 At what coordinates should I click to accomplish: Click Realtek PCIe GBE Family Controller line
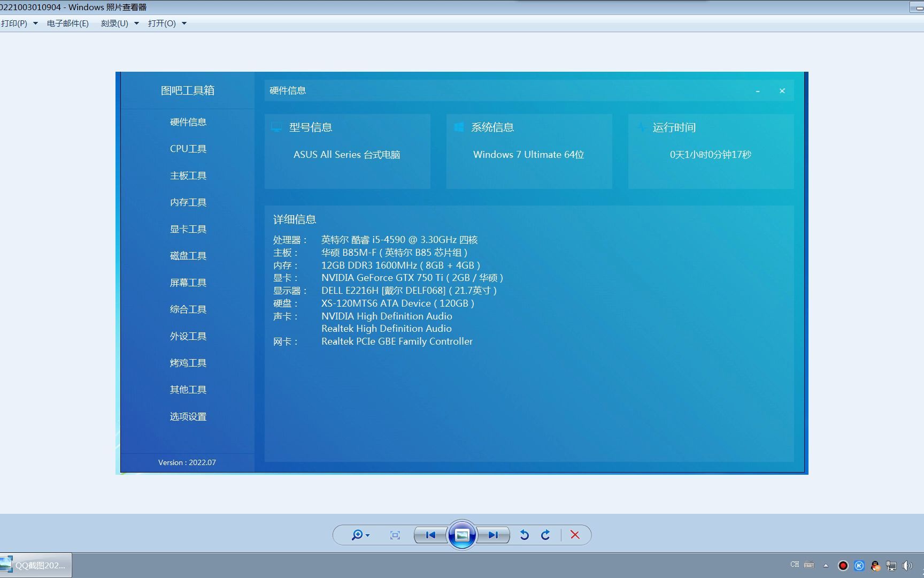point(397,341)
